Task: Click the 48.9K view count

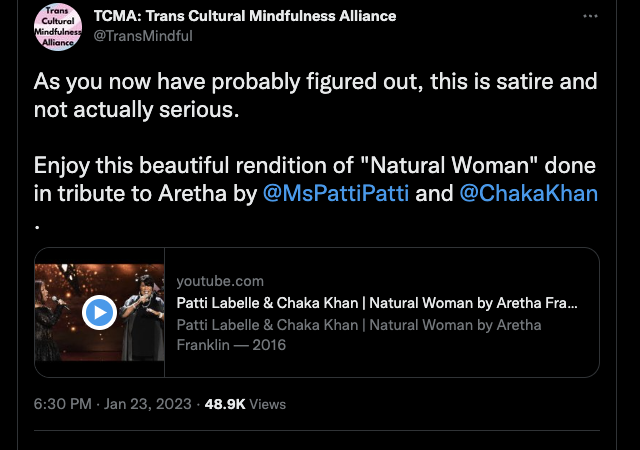Action: (225, 404)
